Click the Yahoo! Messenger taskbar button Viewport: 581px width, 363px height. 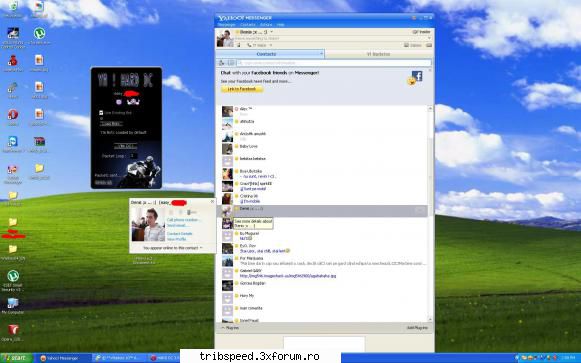pyautogui.click(x=63, y=358)
